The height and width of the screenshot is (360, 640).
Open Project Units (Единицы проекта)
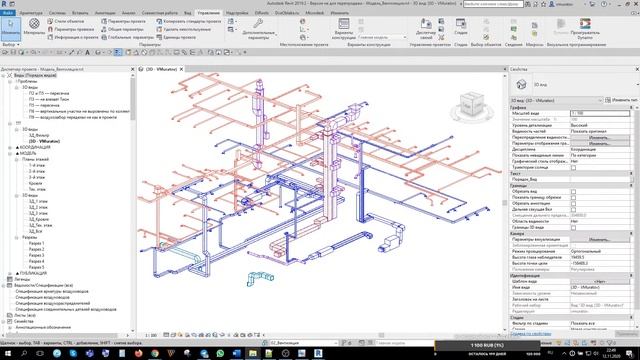176,37
